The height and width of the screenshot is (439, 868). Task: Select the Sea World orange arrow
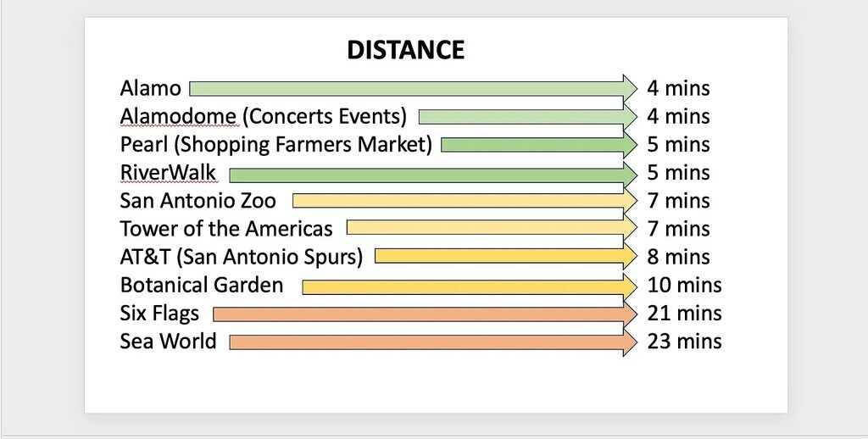[x=433, y=342]
